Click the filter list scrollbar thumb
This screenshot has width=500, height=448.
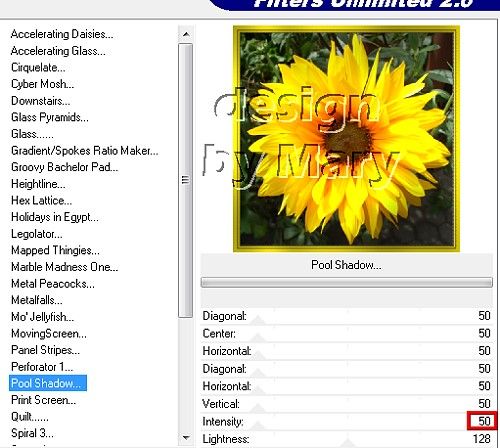(x=186, y=180)
